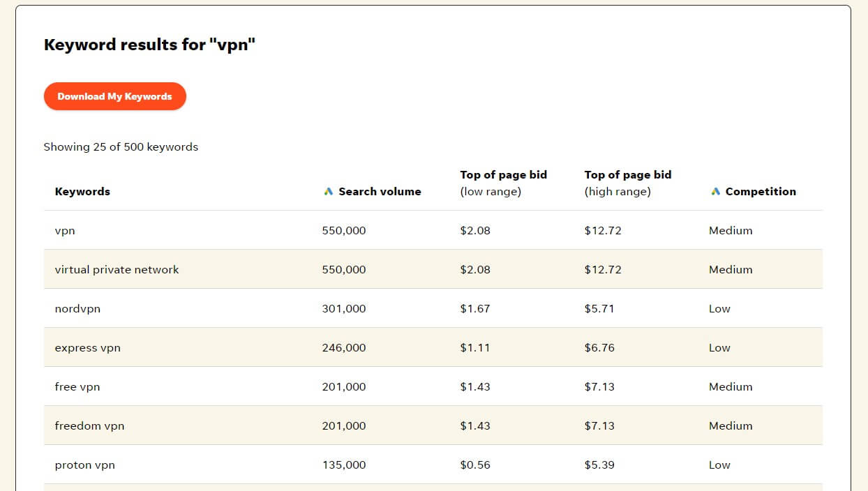Click the 246,000 search volume value

(344, 348)
